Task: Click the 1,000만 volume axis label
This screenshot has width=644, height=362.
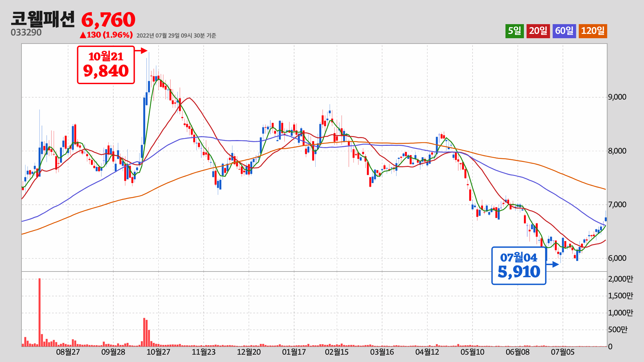Action: point(621,313)
